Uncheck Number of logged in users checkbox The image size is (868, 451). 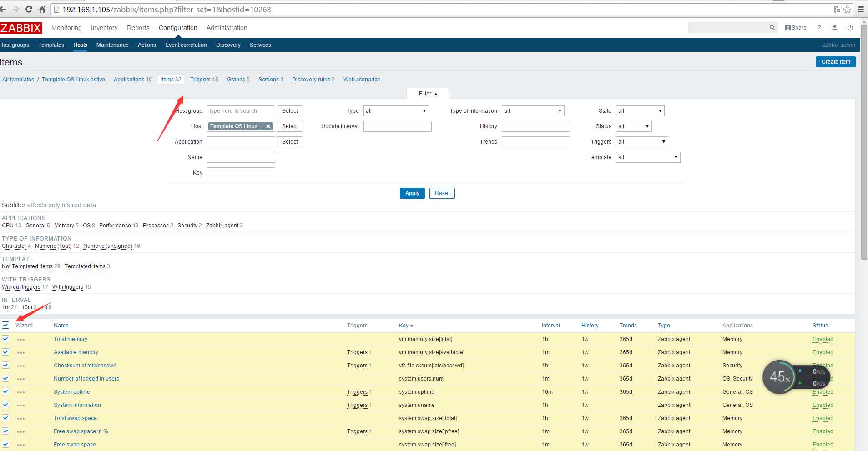pos(5,378)
